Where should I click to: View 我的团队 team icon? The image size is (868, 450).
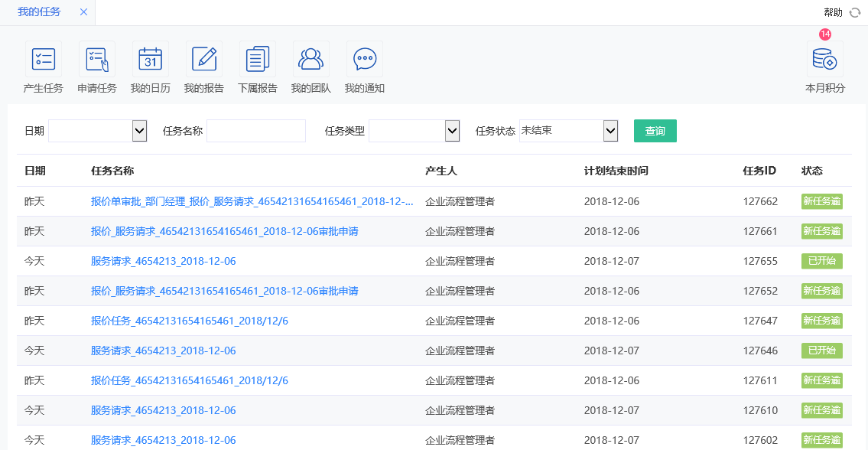(x=310, y=58)
